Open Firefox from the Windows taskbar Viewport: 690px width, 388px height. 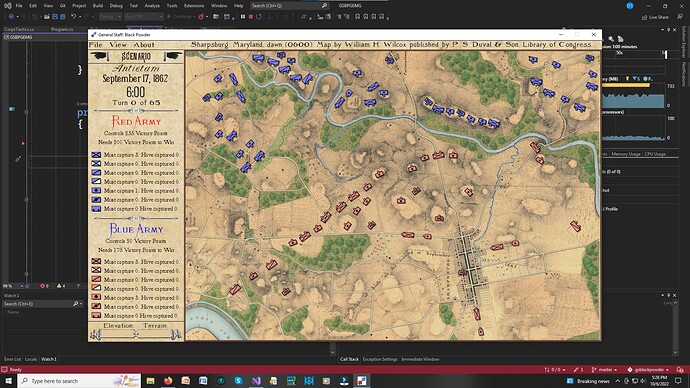[168, 381]
